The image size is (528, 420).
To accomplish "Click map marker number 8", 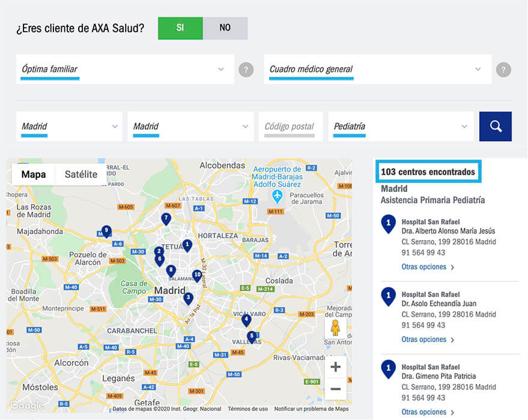I will click(171, 271).
